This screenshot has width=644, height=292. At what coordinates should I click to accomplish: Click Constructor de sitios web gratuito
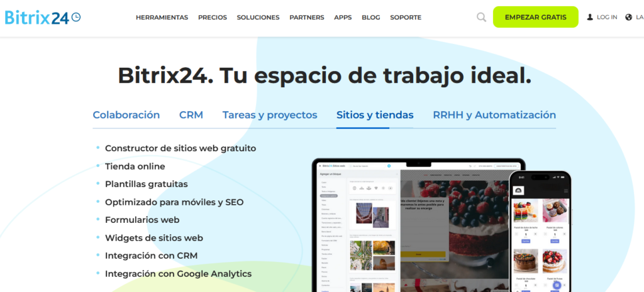click(x=180, y=148)
